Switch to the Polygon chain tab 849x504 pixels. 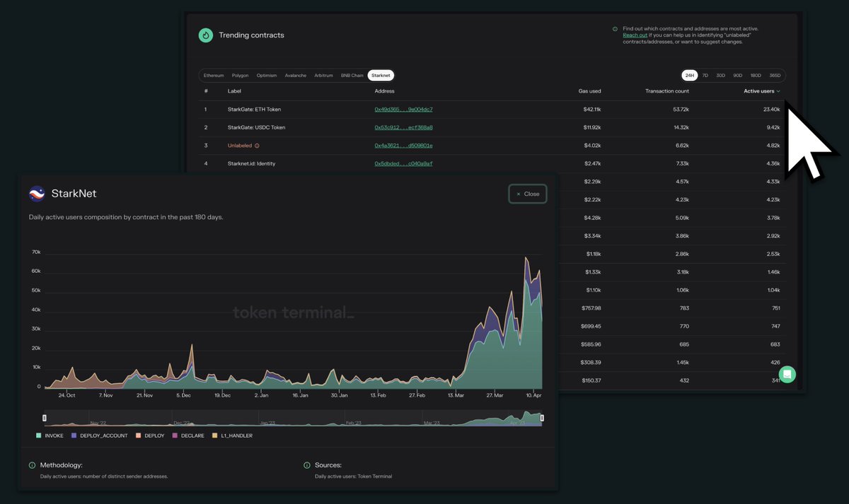(x=240, y=75)
